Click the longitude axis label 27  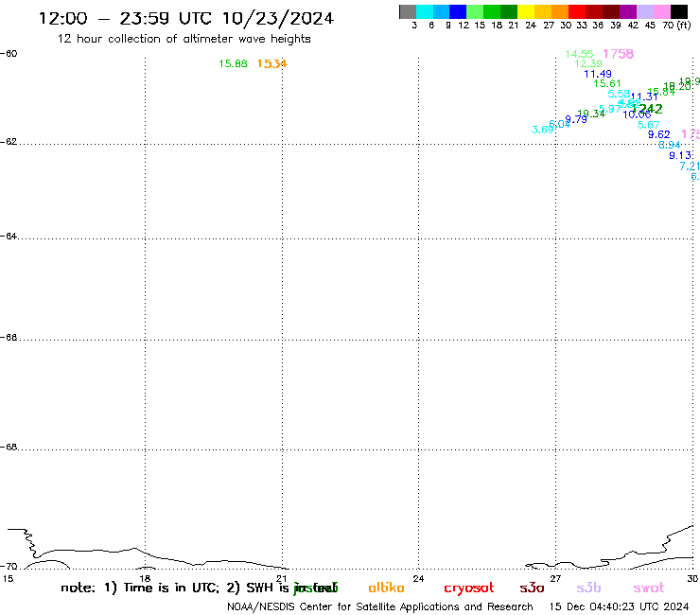click(x=555, y=579)
